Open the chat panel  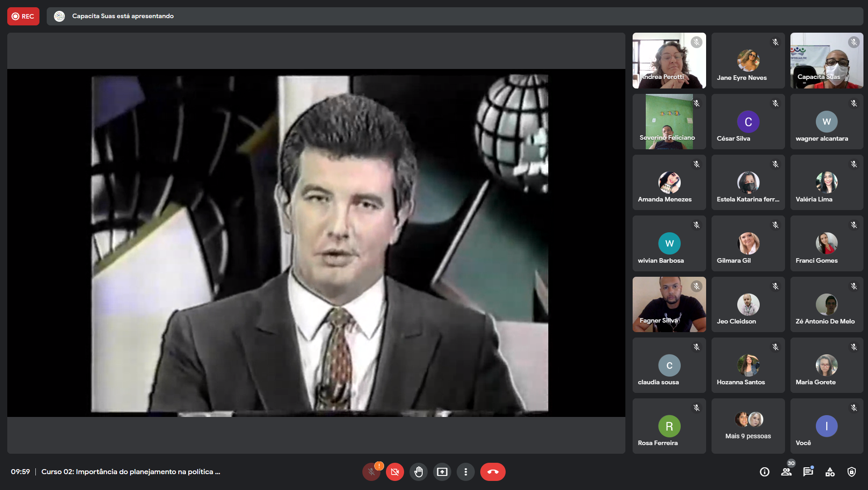pos(808,472)
